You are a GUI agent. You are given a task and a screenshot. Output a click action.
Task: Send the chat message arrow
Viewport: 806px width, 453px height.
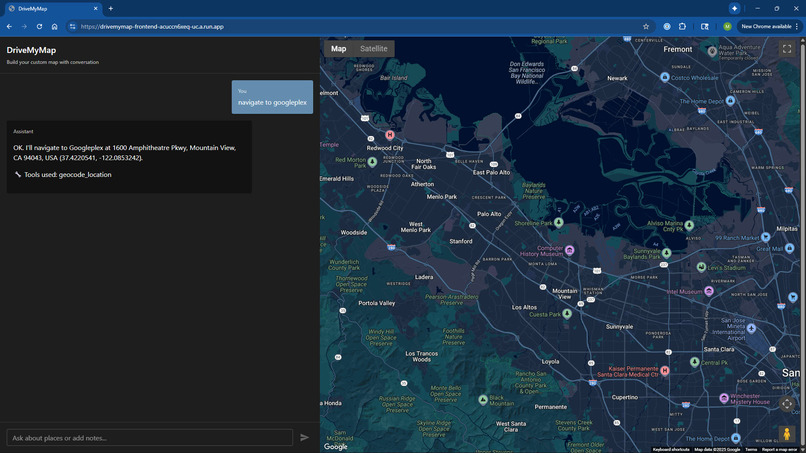(304, 438)
